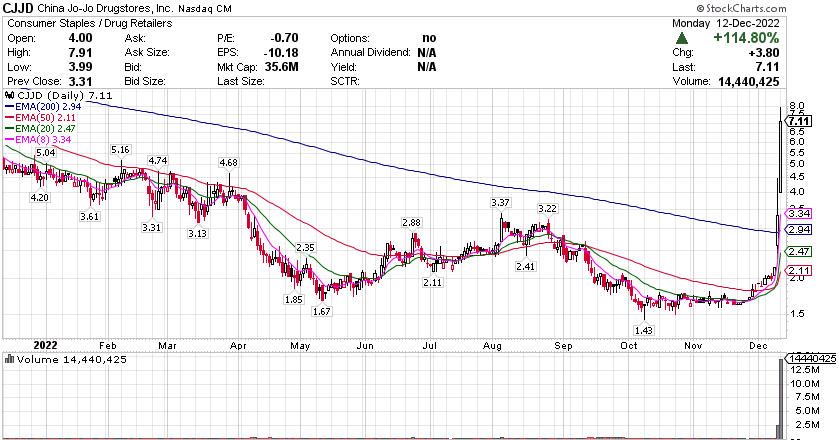Click the 2022 year label on time axis
839x440 pixels.
45,345
